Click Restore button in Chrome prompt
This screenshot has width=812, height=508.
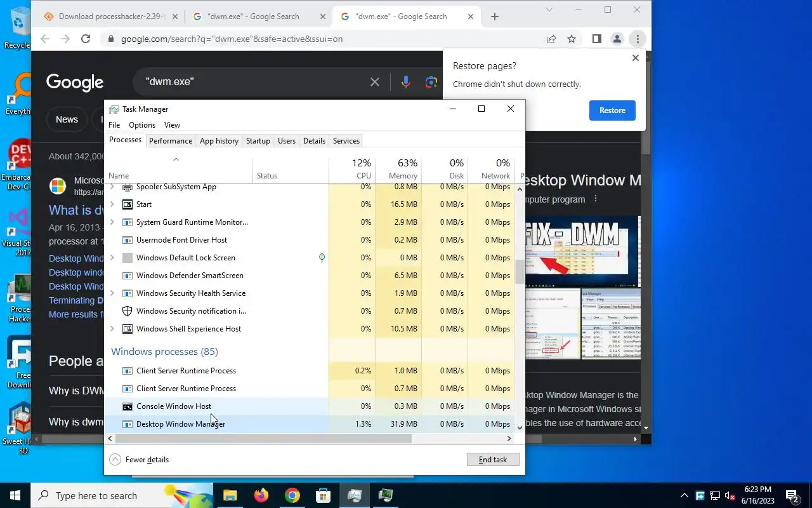(x=612, y=110)
